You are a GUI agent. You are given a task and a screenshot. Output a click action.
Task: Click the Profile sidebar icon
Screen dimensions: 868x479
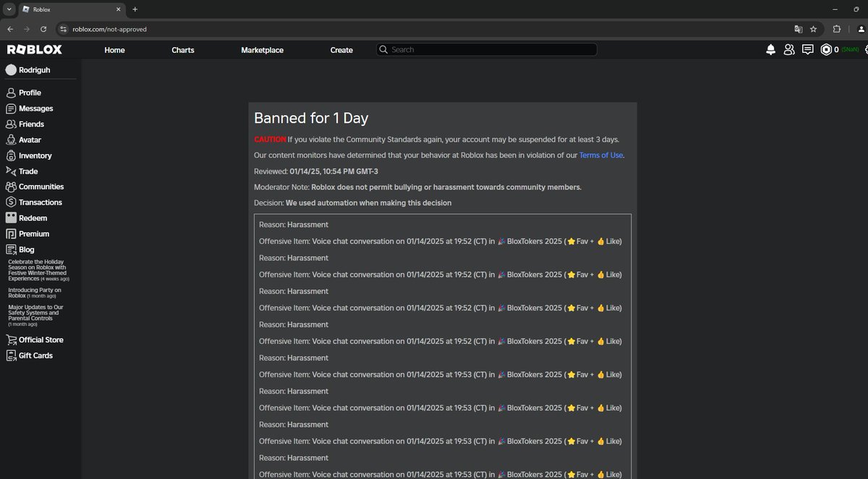tap(11, 93)
